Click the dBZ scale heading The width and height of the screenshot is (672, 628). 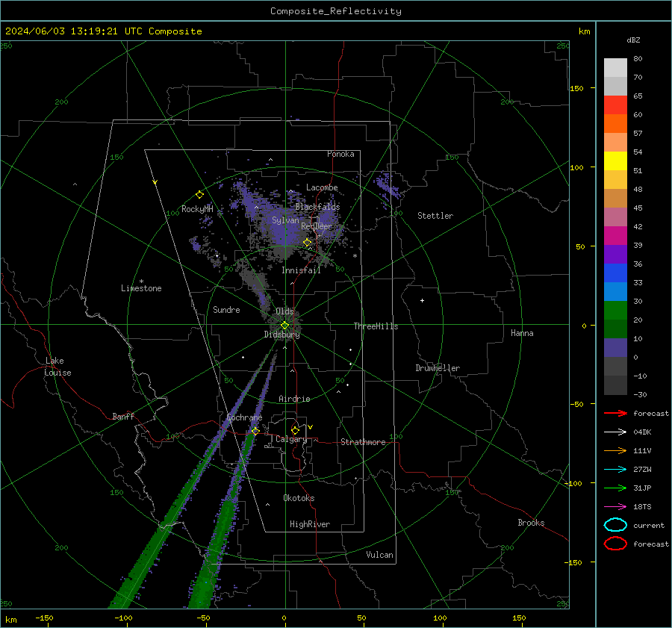pos(633,40)
